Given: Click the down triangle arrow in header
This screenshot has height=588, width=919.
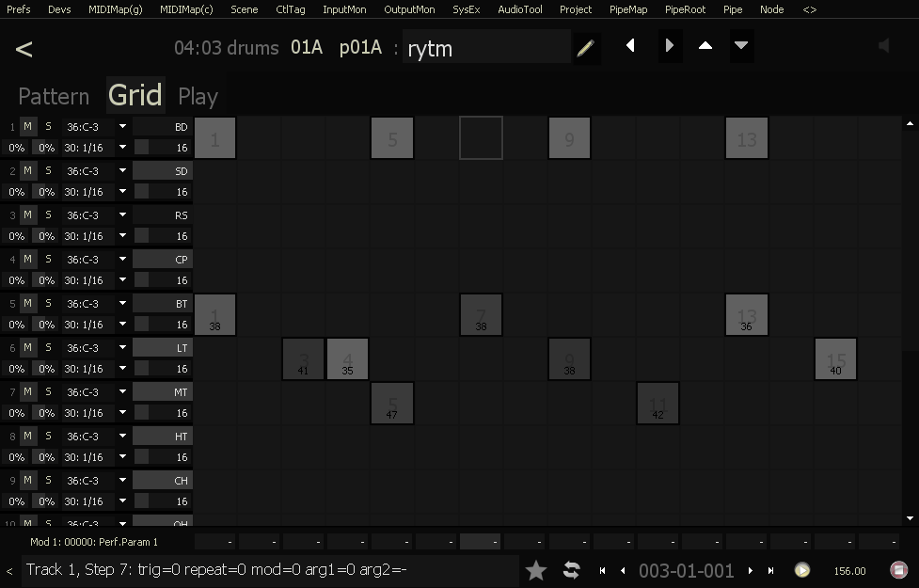Looking at the screenshot, I should tap(741, 46).
